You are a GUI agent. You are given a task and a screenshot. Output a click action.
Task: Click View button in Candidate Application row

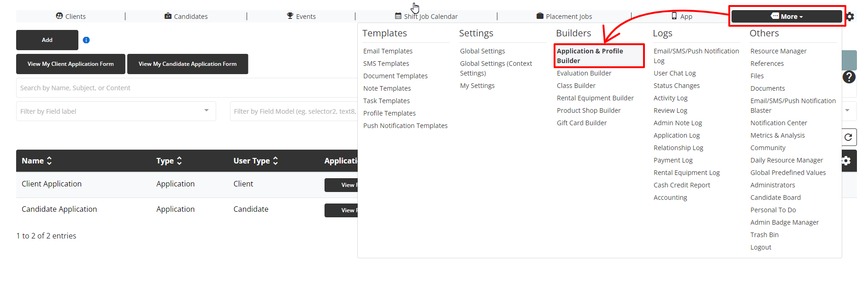(341, 210)
